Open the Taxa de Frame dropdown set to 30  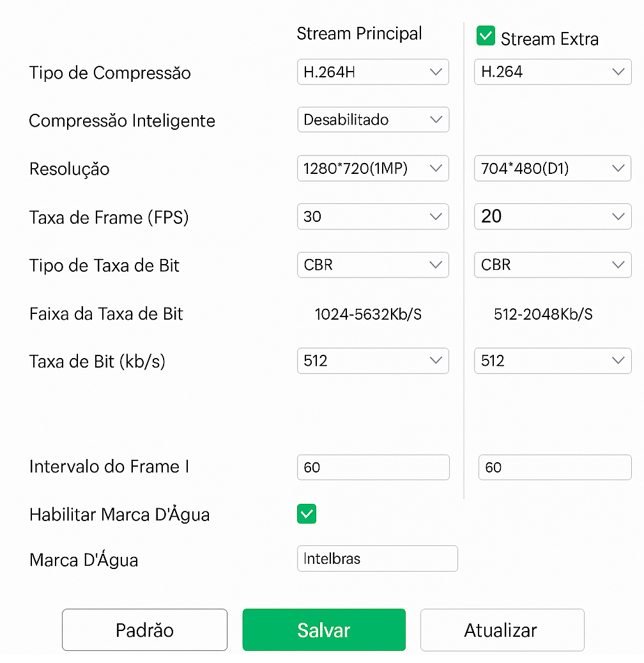[373, 217]
